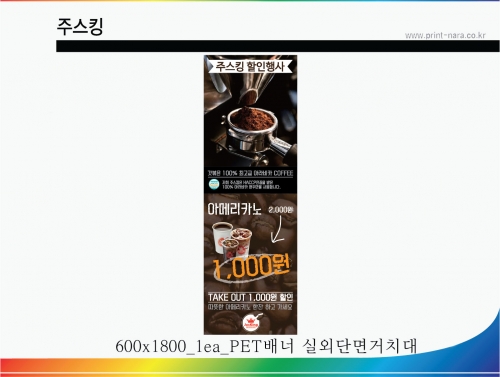Click the 주스킹 page title
Screen dimensions: 500x377
click(x=80, y=26)
